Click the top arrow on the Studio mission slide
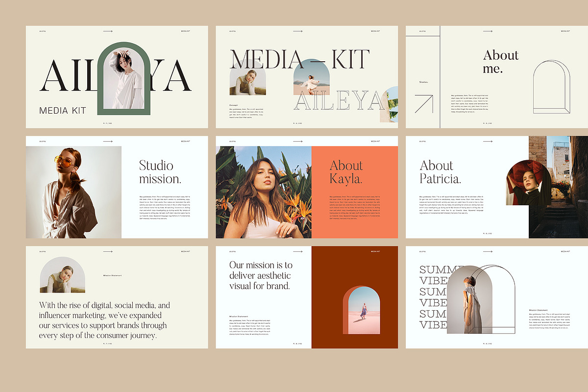Viewport: 588px width, 392px height. click(x=108, y=141)
